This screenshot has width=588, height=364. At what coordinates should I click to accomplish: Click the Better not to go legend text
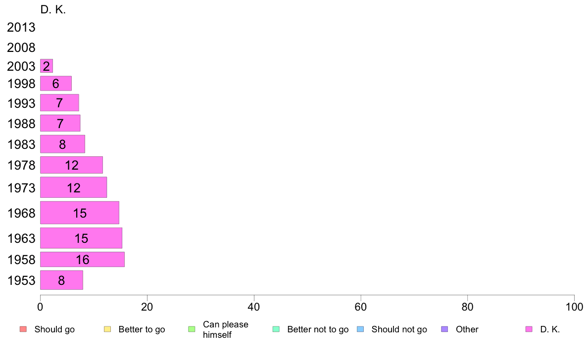point(318,329)
